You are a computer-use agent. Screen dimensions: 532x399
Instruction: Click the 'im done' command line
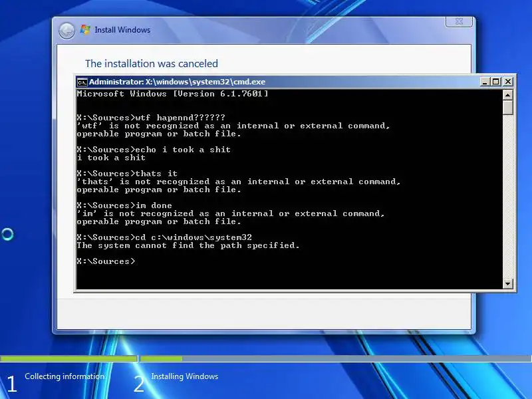tap(124, 205)
